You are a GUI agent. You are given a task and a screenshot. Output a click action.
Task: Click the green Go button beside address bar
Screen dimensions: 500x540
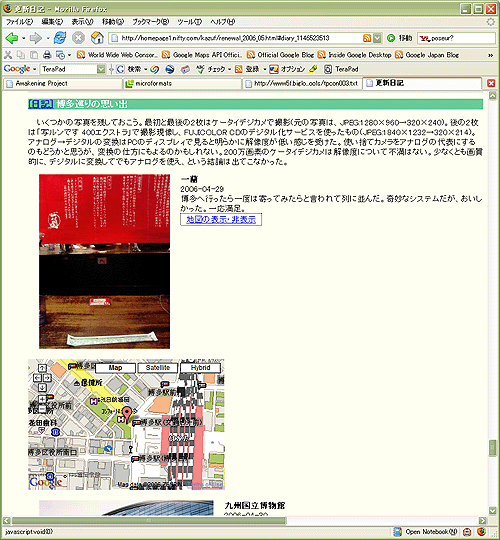390,38
